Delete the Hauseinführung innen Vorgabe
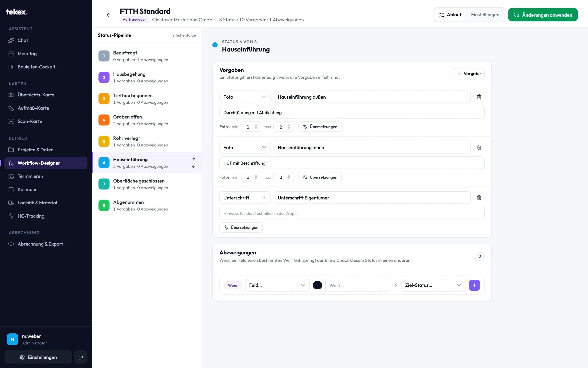Viewport: 588px width, 368px height. (479, 147)
